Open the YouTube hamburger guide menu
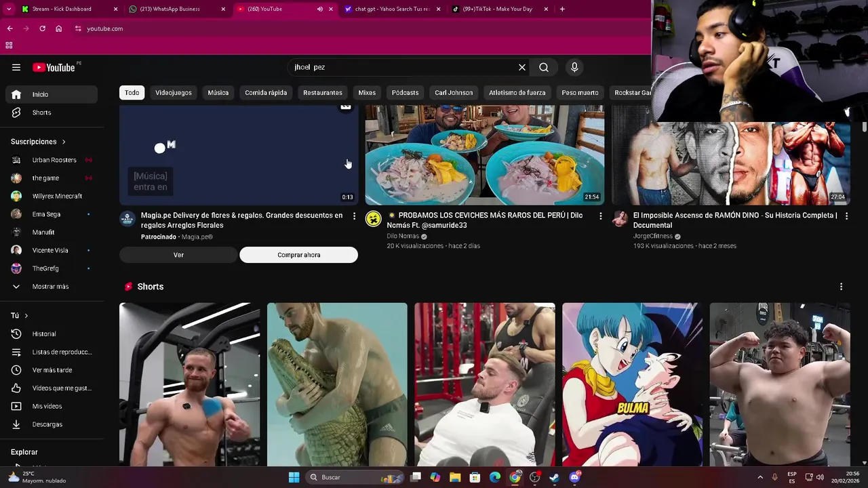 [16, 67]
